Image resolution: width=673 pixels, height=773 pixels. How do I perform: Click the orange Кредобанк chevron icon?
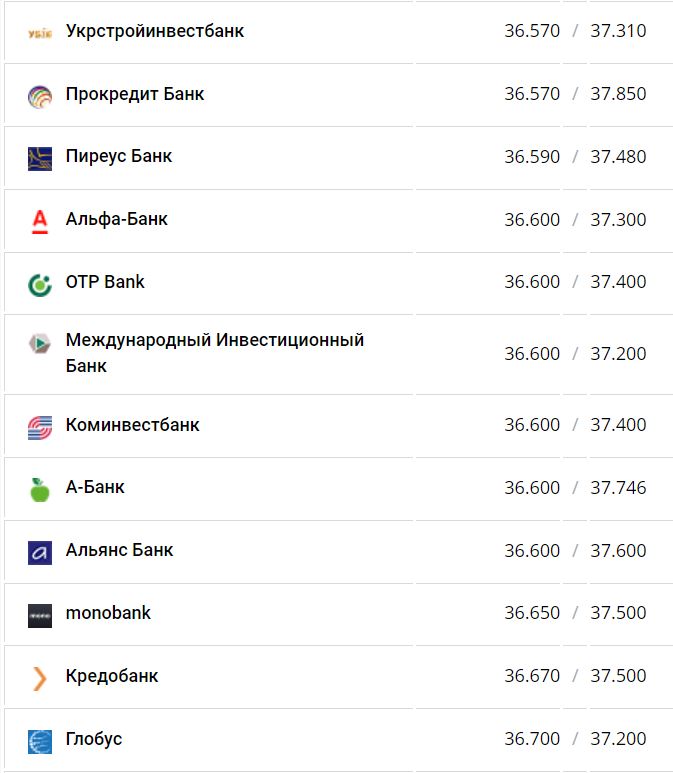pos(40,678)
